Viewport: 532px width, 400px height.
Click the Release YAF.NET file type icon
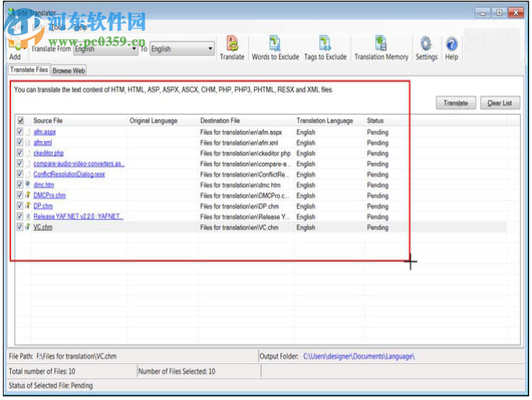28,216
